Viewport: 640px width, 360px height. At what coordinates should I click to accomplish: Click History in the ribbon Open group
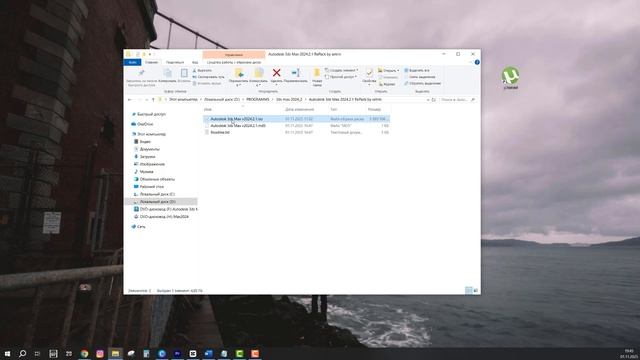click(387, 84)
